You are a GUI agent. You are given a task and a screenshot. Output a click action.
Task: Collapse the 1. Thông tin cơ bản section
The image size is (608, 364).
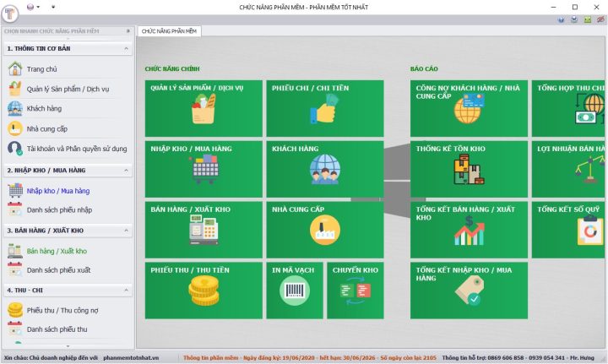[126, 48]
